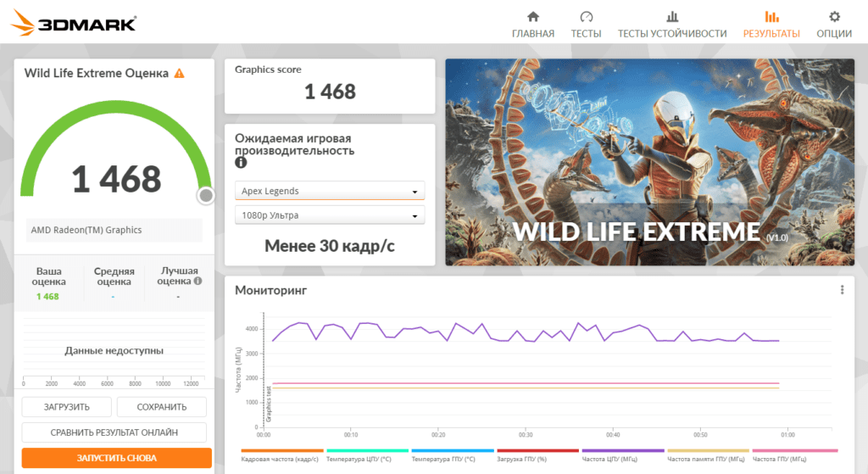Click the 3DMark logo
The width and height of the screenshot is (868, 474).
pyautogui.click(x=73, y=22)
